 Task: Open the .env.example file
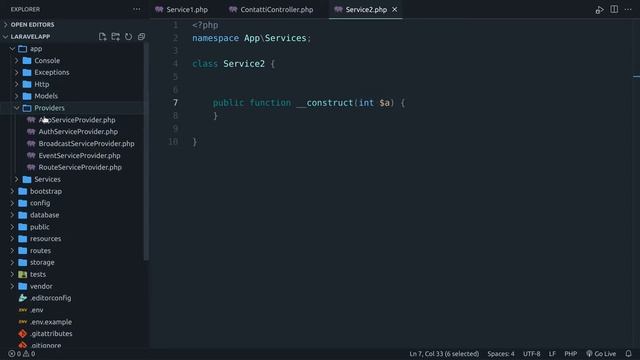(51, 322)
